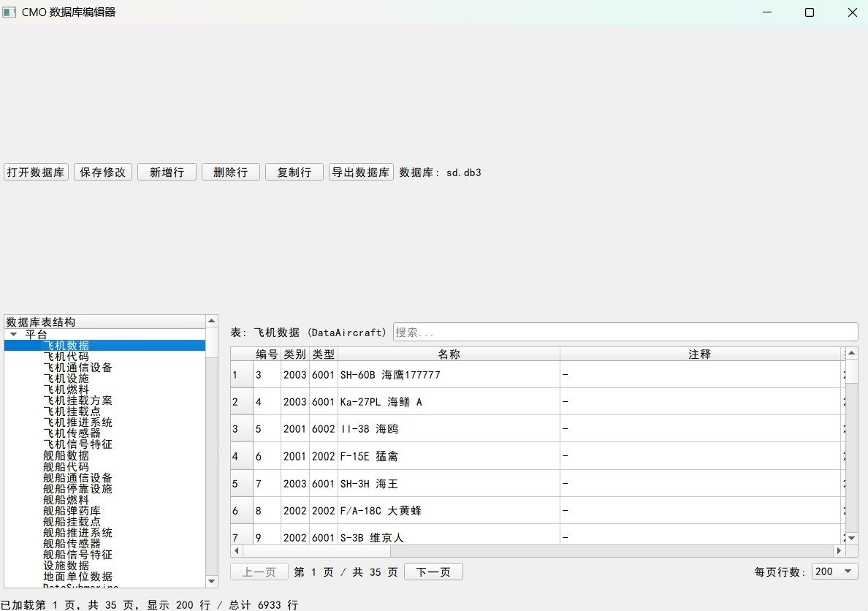The height and width of the screenshot is (611, 868).
Task: Save changes with the 保存修改 button
Action: 103,172
